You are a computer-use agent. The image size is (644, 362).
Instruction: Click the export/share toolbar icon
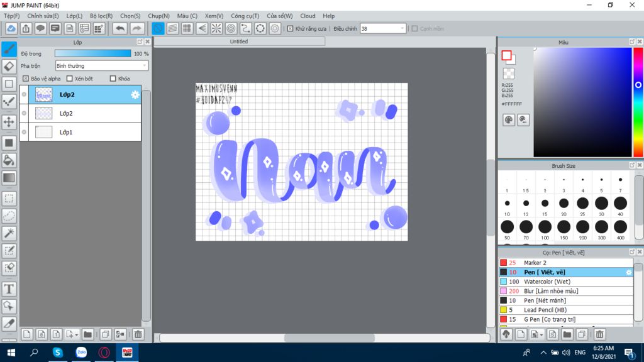click(x=26, y=28)
